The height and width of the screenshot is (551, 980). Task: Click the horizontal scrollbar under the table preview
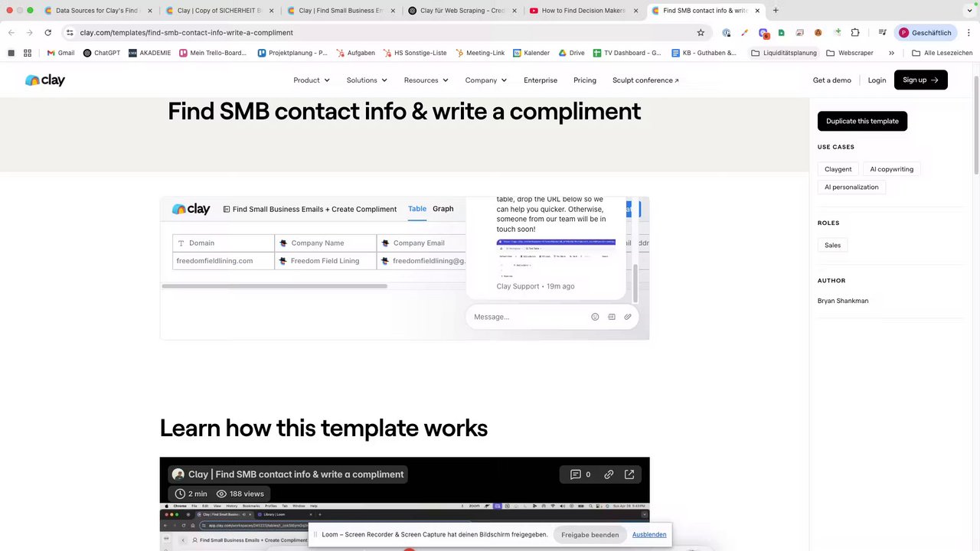pyautogui.click(x=274, y=286)
